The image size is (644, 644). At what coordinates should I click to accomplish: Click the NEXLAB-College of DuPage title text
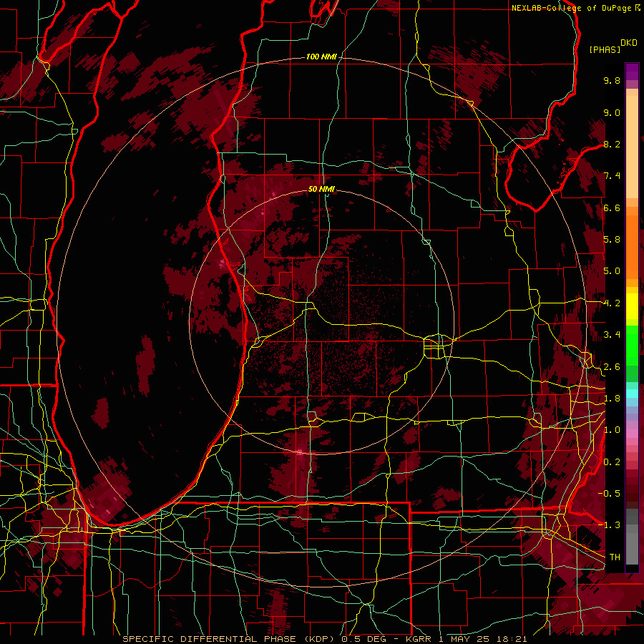(x=573, y=8)
